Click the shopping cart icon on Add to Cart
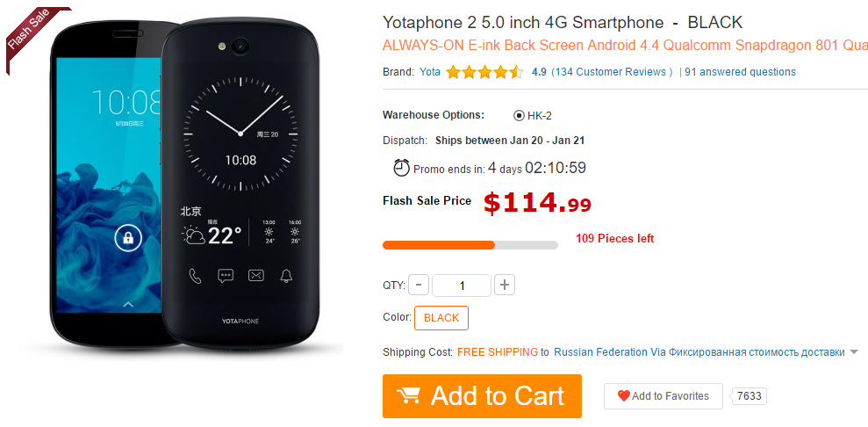The width and height of the screenshot is (868, 427). pyautogui.click(x=408, y=396)
